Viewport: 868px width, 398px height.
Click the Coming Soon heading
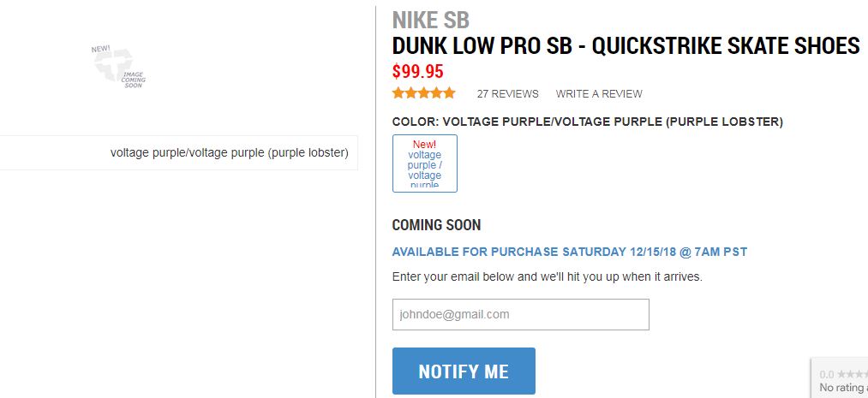(436, 225)
